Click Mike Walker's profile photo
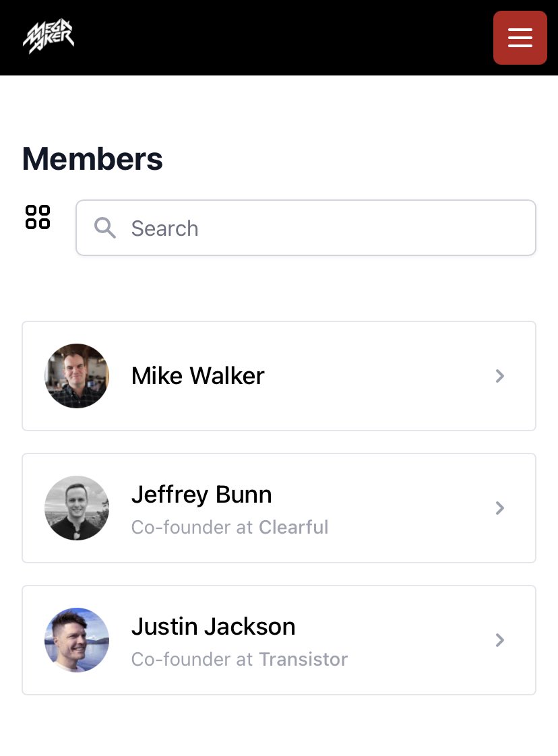558x756 pixels. pos(77,376)
